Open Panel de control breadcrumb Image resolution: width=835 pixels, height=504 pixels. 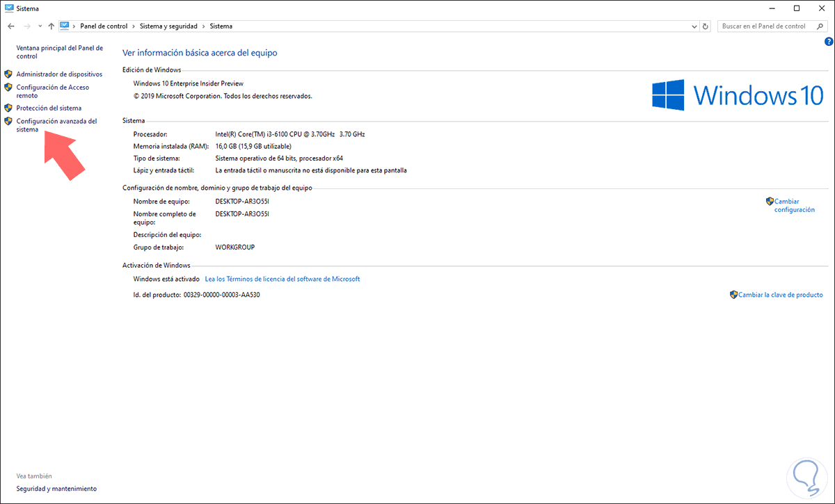coord(104,26)
